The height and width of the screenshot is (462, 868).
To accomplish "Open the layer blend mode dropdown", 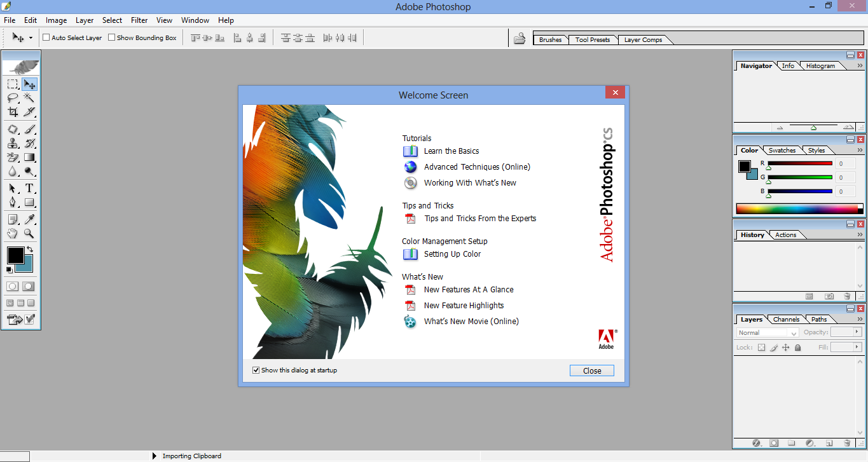I will click(792, 332).
